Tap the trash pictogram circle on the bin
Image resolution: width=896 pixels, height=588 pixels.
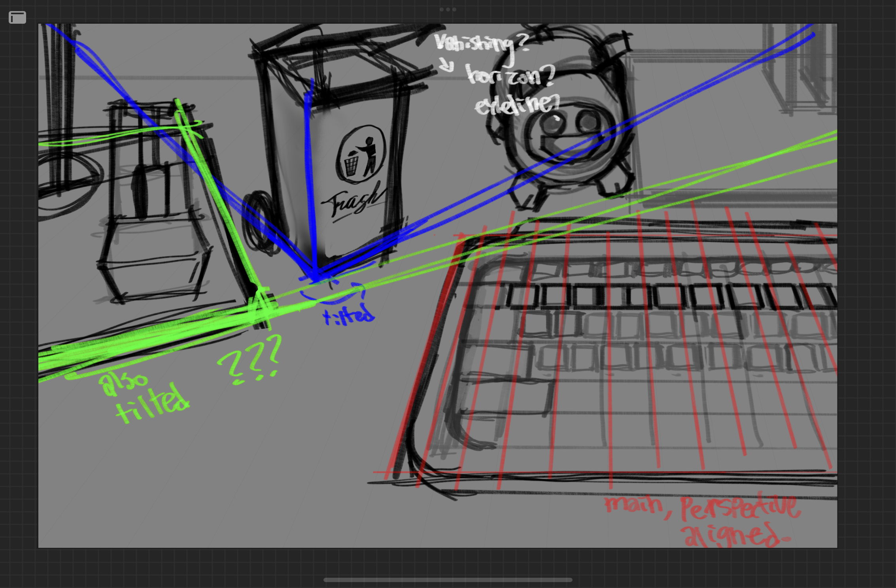[361, 155]
